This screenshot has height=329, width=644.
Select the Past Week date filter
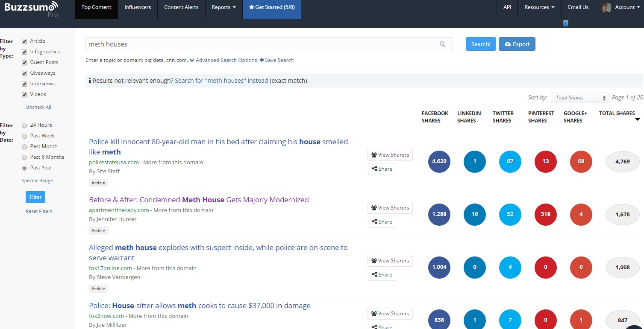24,136
